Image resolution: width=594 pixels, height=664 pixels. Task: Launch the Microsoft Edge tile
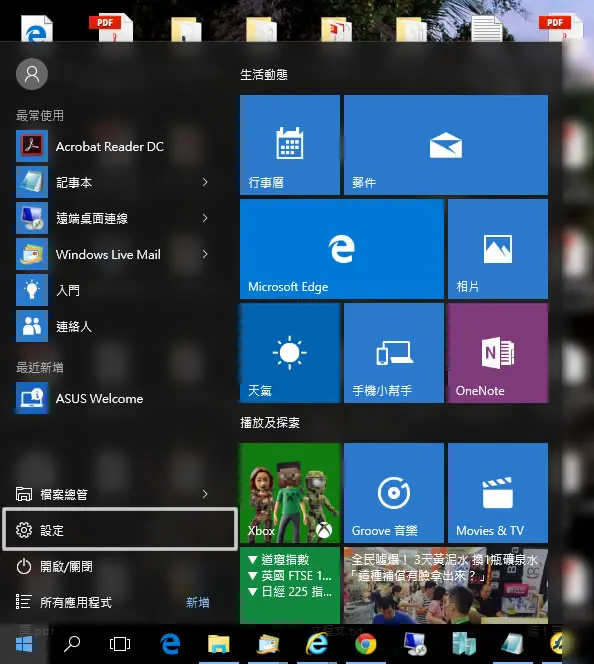tap(342, 249)
